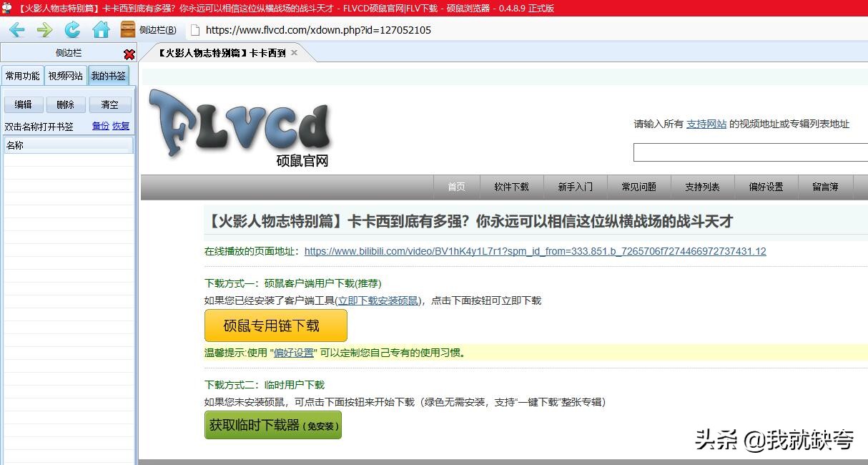Click the 双击名称打开书签 hint text
868x465 pixels.
39,127
